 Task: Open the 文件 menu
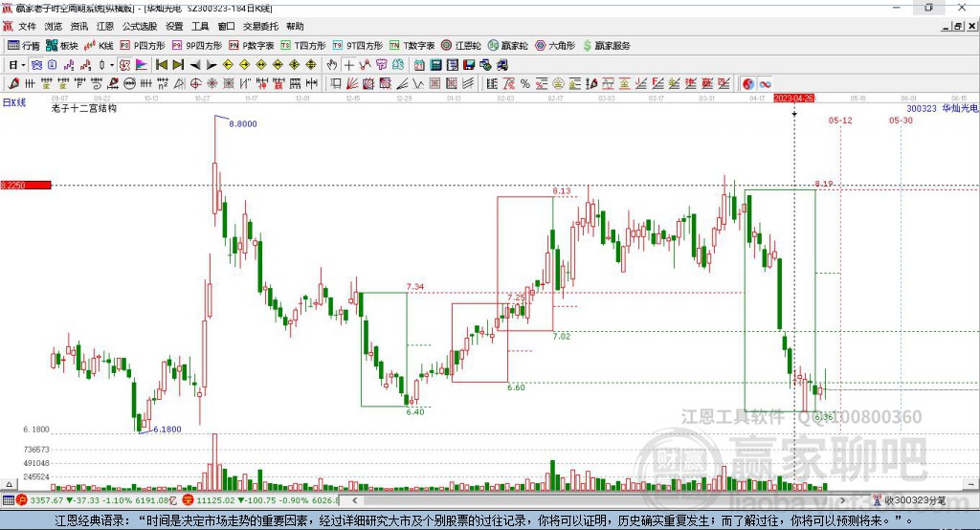27,26
